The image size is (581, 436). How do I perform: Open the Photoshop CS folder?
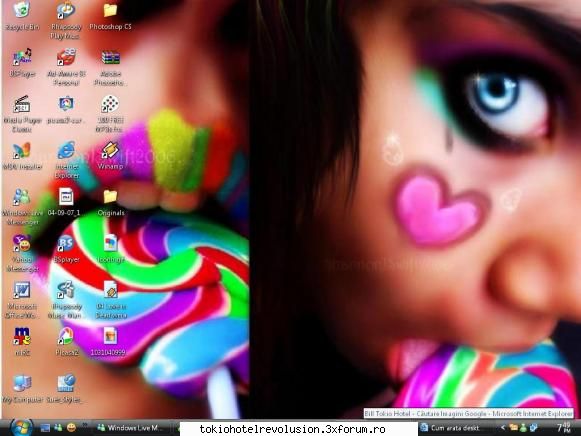click(110, 16)
